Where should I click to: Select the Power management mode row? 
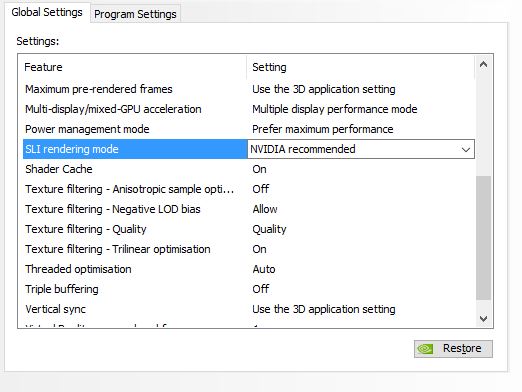[249, 129]
